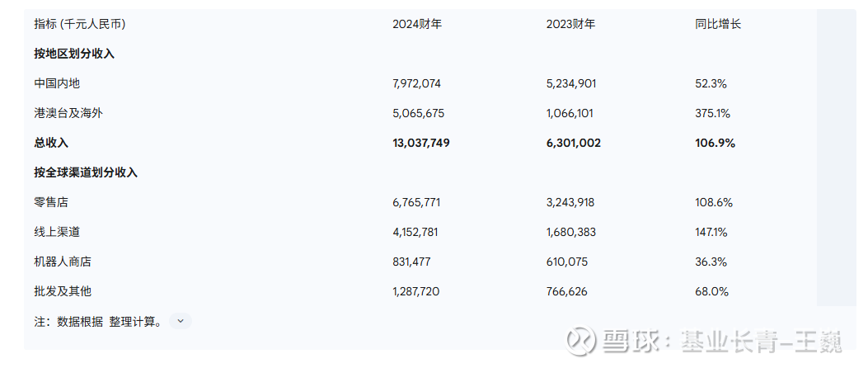Click the 按全球渠道划分收入 section heading
The height and width of the screenshot is (368, 868).
(x=86, y=172)
